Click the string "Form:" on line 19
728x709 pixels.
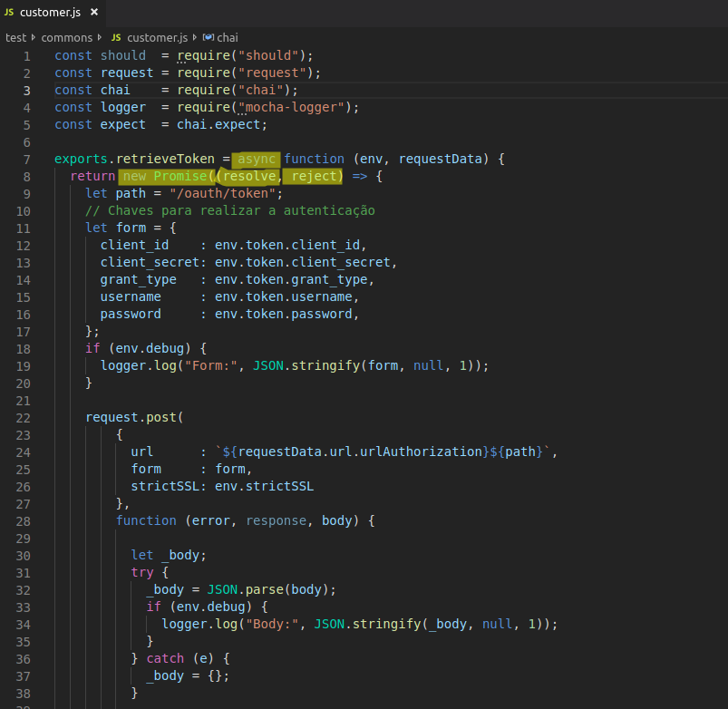(211, 366)
